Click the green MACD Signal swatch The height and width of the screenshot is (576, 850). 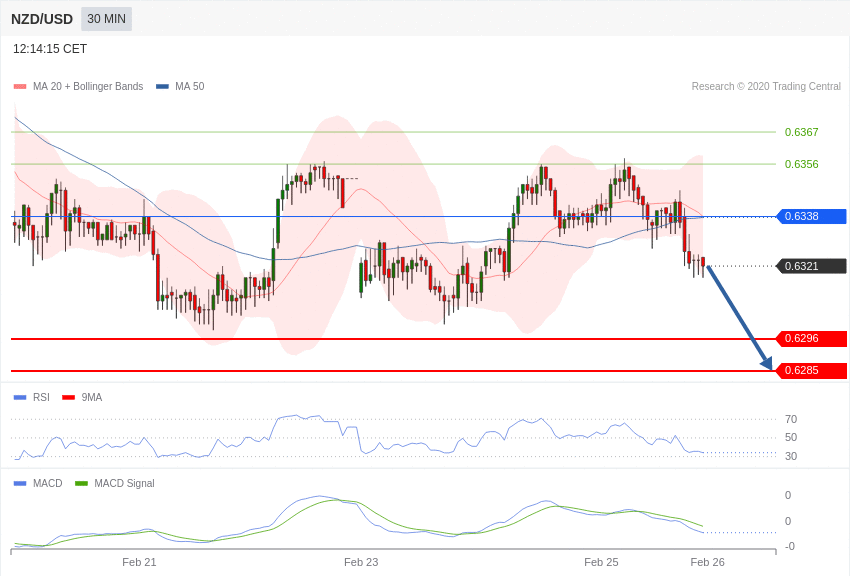81,483
